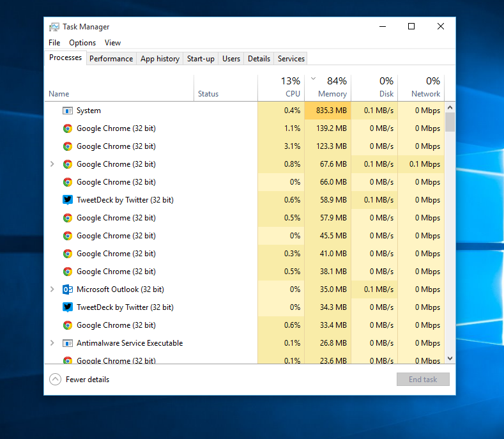This screenshot has height=439, width=504.
Task: Expand the Microsoft Outlook process group
Action: pyautogui.click(x=52, y=289)
